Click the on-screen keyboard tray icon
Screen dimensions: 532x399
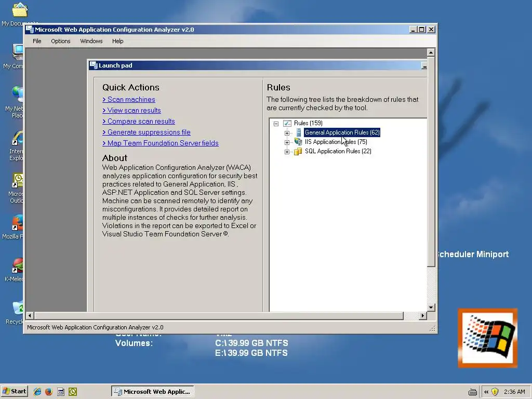[x=473, y=392]
